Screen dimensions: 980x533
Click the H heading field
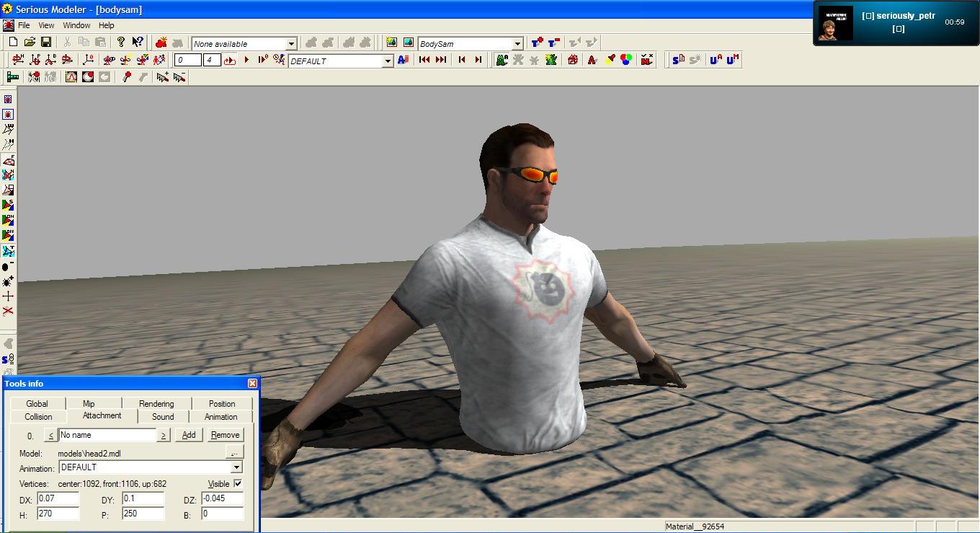click(x=58, y=514)
